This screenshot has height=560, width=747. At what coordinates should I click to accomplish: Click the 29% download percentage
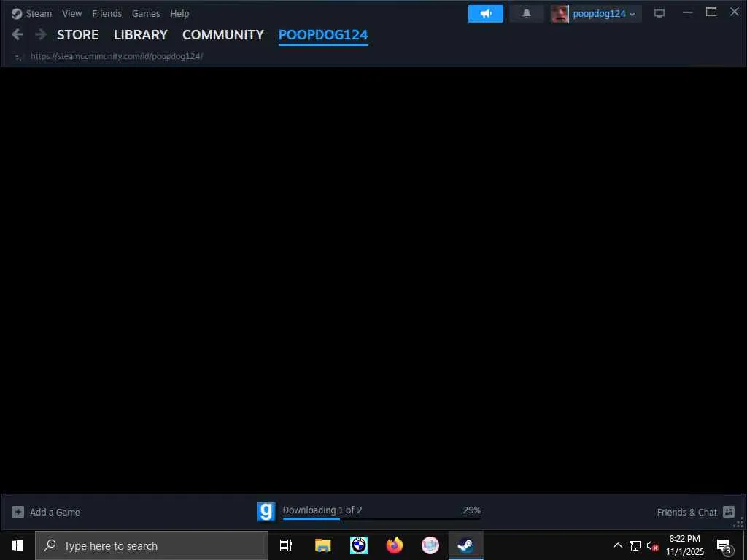[x=472, y=510]
